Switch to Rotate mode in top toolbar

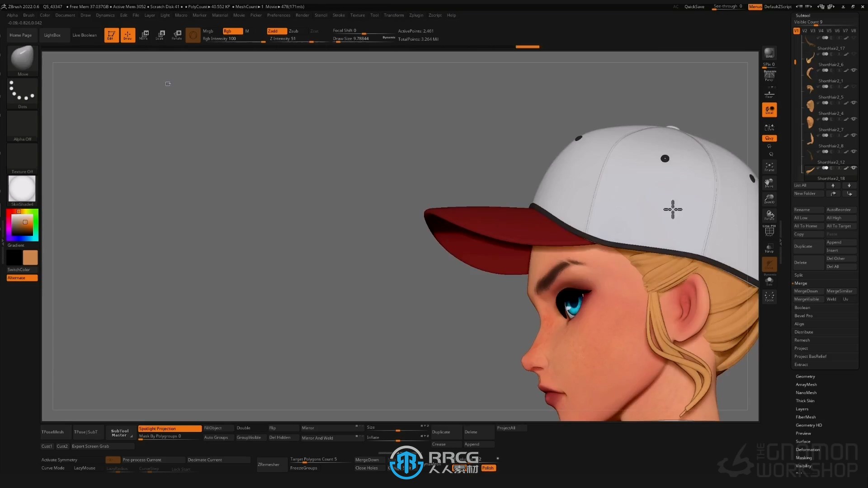(x=177, y=35)
